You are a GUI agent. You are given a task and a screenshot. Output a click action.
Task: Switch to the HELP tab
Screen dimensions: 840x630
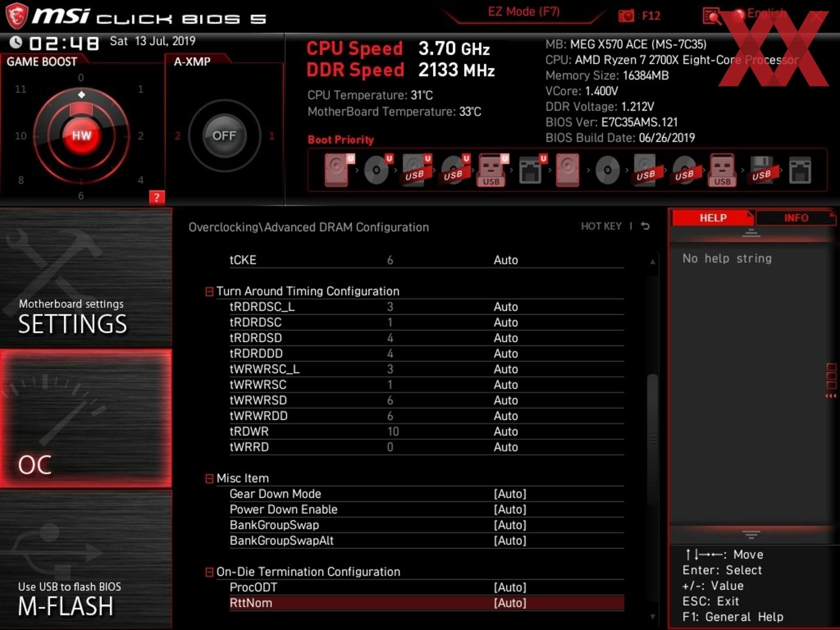(713, 218)
